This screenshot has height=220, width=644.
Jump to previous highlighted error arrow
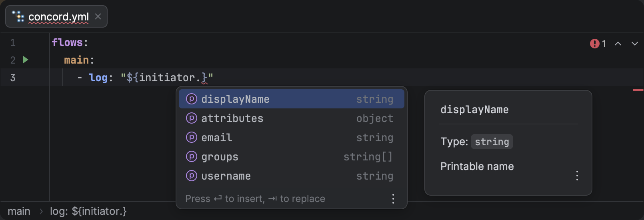(618, 44)
